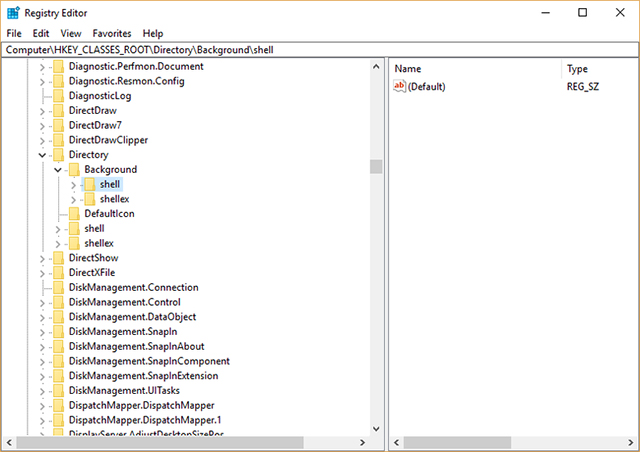Collapse the Directory key
The height and width of the screenshot is (452, 640).
(42, 155)
